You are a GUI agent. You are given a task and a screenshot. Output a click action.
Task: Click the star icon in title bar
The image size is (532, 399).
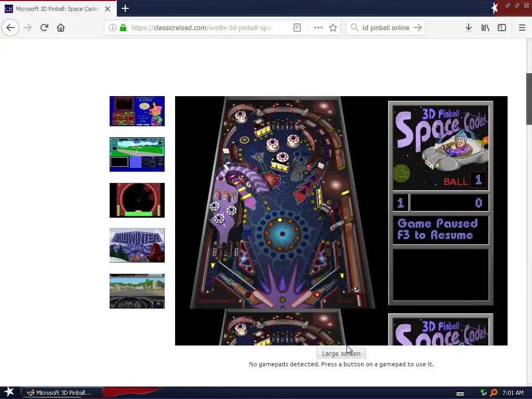[495, 8]
